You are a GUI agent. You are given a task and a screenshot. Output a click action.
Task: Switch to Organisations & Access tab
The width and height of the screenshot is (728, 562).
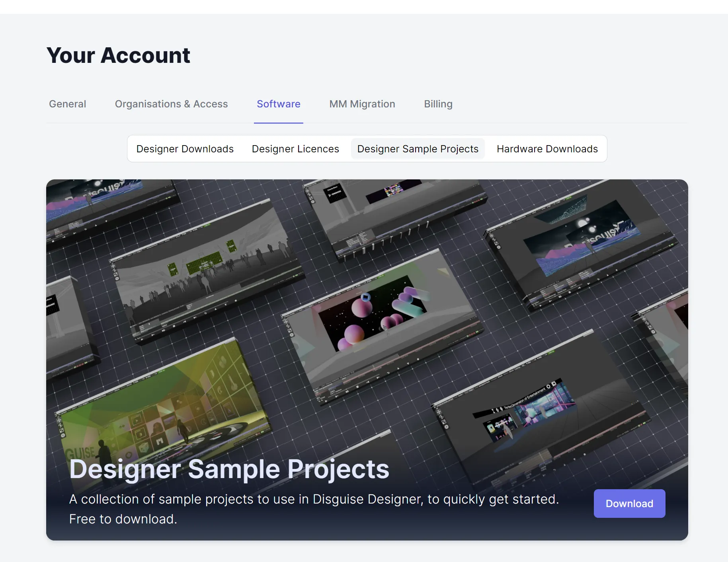[171, 104]
